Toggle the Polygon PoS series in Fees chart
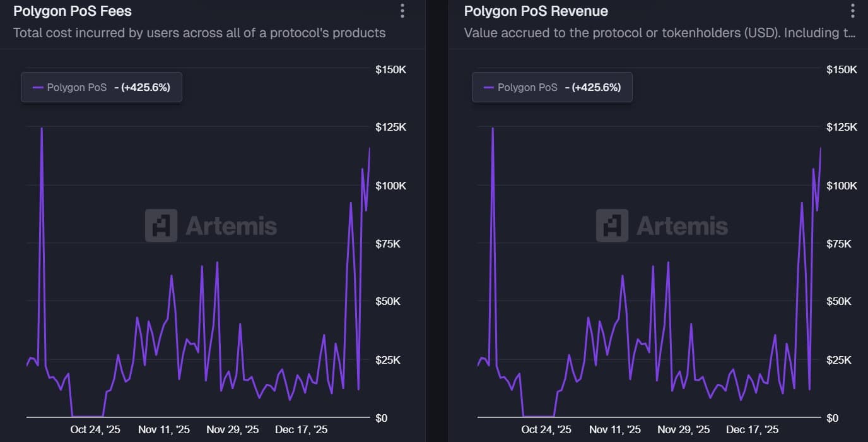The height and width of the screenshot is (442, 868). coord(78,87)
